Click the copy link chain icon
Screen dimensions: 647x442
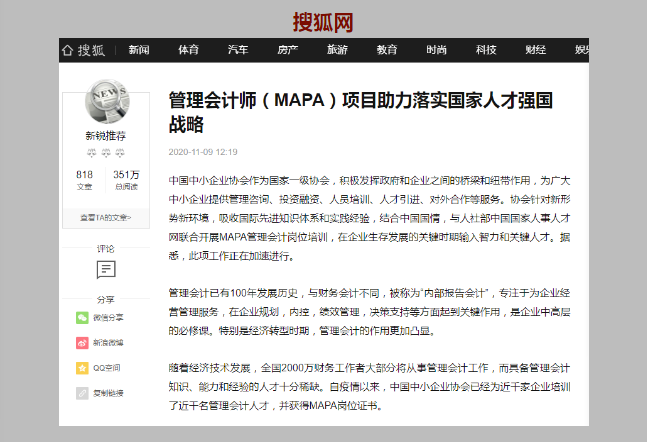pyautogui.click(x=82, y=393)
